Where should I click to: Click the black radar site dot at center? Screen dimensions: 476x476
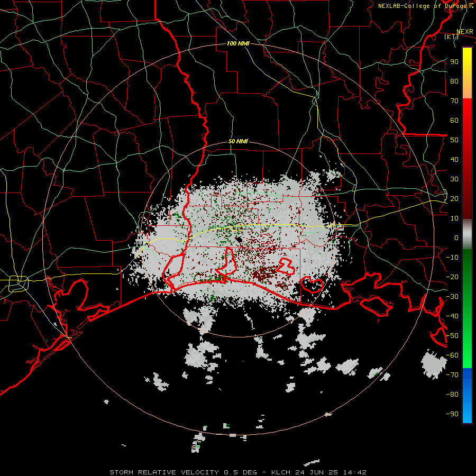[x=239, y=240]
